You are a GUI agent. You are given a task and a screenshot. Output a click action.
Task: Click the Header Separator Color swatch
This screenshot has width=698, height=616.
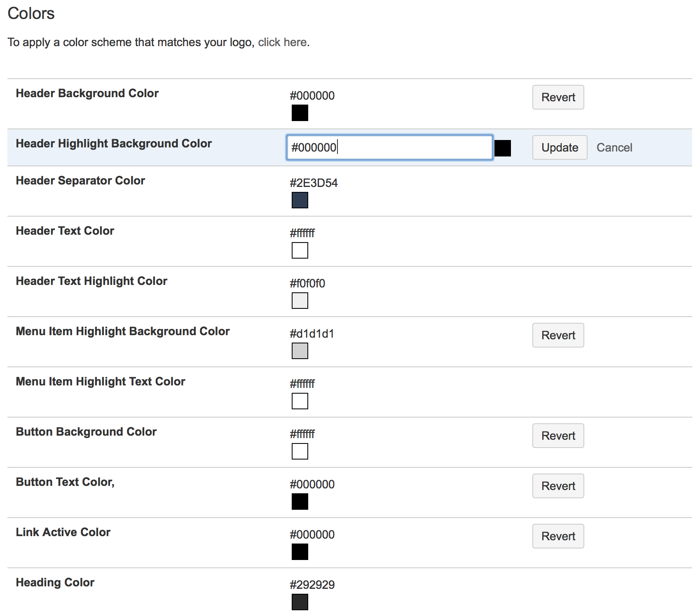pyautogui.click(x=300, y=200)
